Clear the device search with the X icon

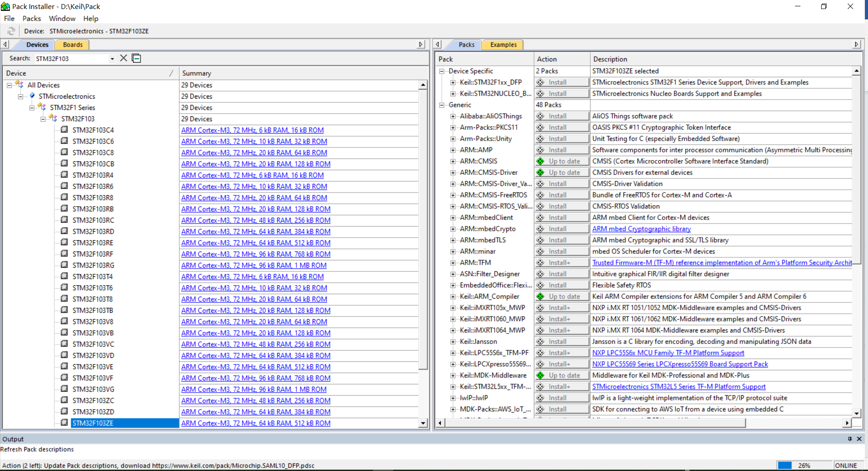[x=123, y=58]
